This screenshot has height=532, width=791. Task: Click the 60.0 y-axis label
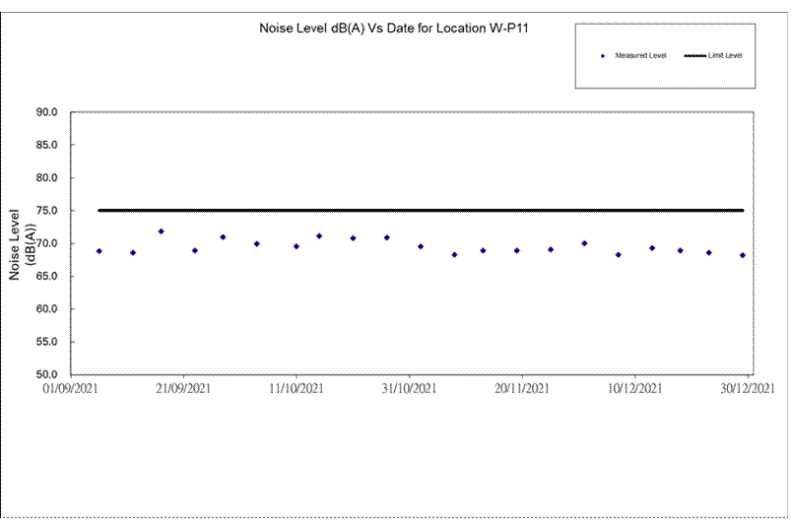tap(46, 309)
